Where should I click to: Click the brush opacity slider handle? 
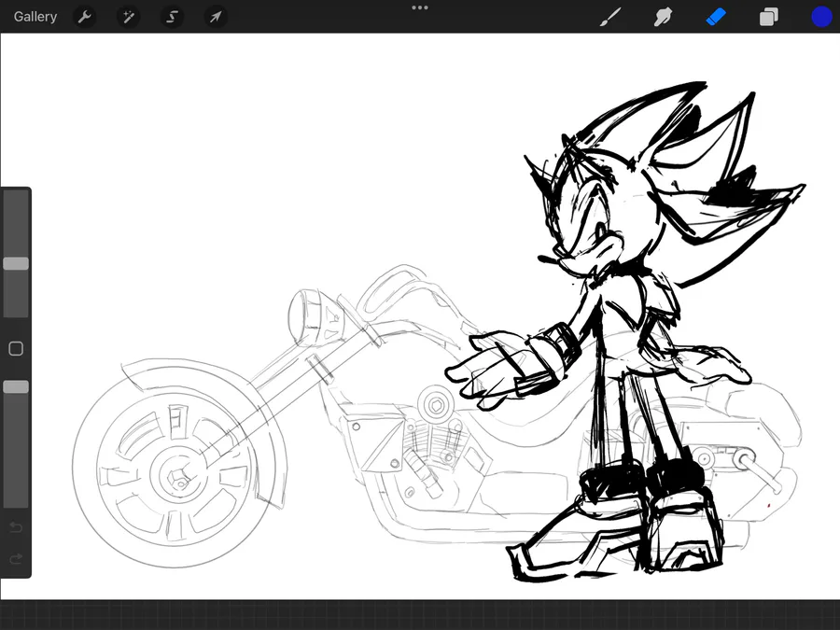16,386
